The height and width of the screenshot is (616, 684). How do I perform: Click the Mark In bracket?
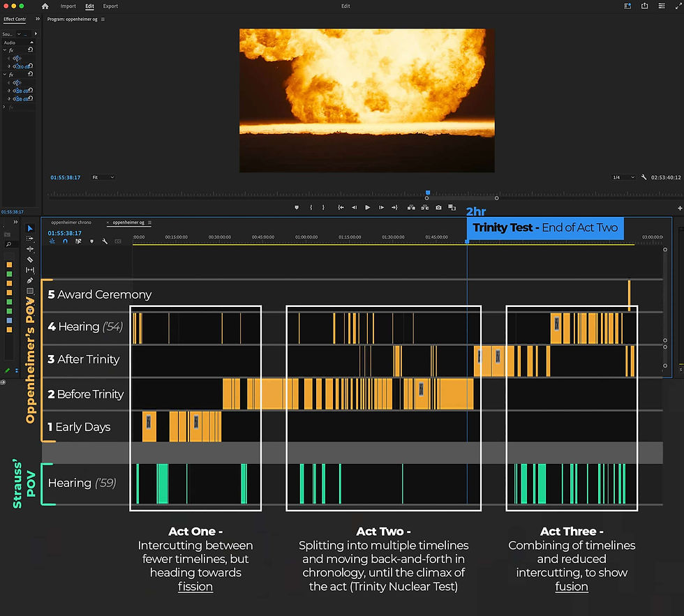tap(311, 207)
